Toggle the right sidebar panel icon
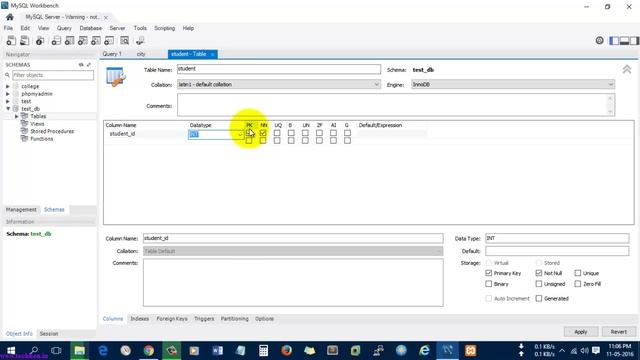Viewport: 640px width, 360px height. coord(634,40)
